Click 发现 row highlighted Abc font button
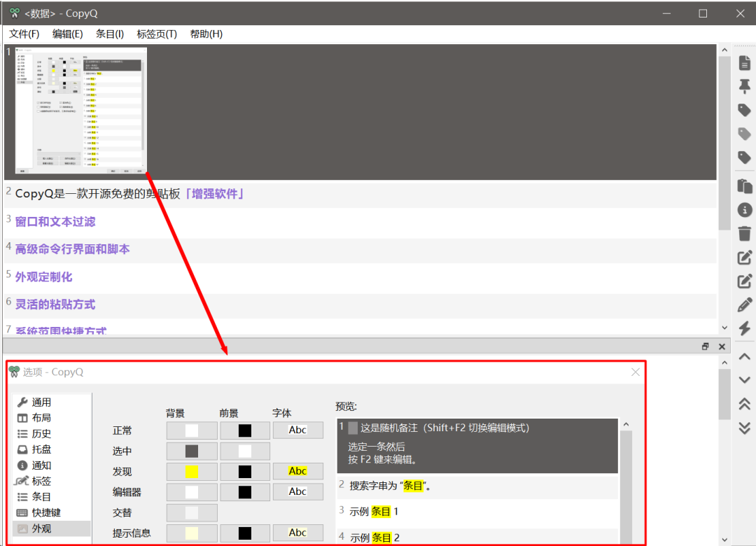The image size is (756, 546). (298, 471)
